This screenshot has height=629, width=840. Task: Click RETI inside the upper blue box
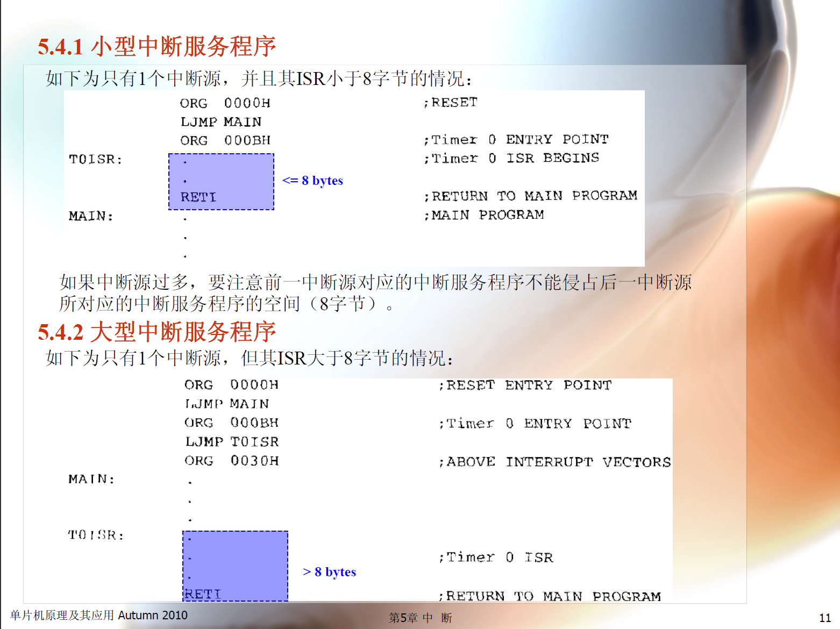tap(198, 197)
